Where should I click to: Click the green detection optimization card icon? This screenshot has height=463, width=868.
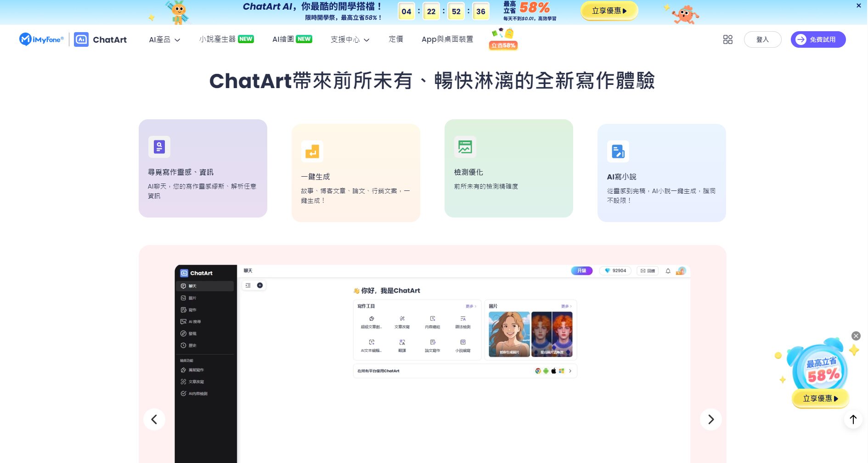465,147
